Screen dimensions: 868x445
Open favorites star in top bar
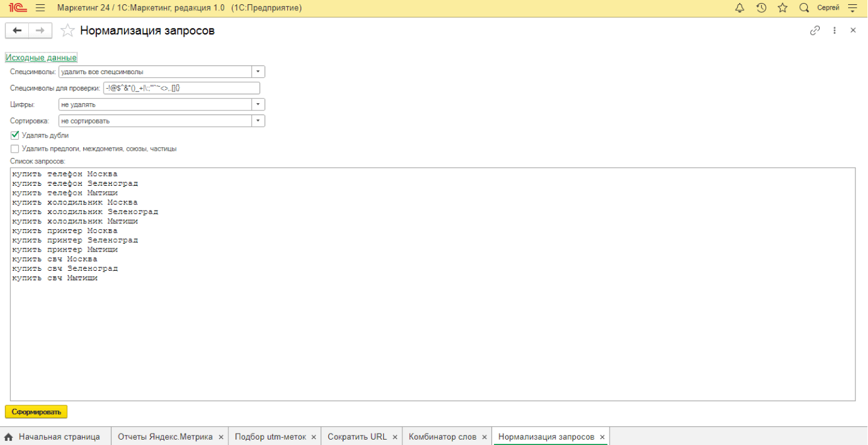pos(782,8)
